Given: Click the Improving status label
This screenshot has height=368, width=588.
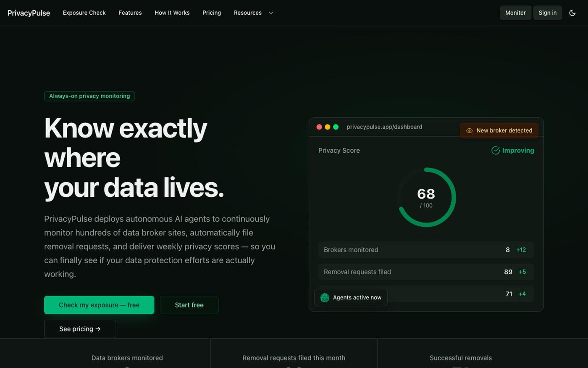Looking at the screenshot, I should 518,151.
